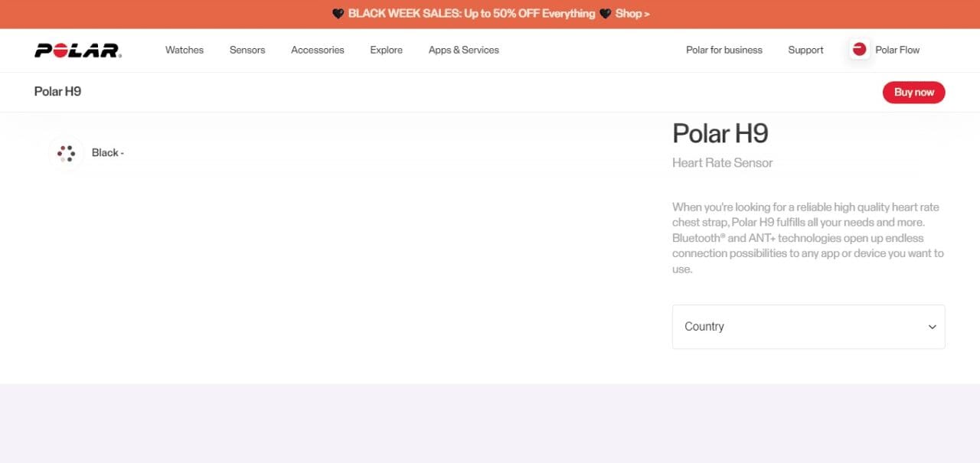Image resolution: width=980 pixels, height=463 pixels.
Task: Open the Country selection box
Action: coord(808,327)
